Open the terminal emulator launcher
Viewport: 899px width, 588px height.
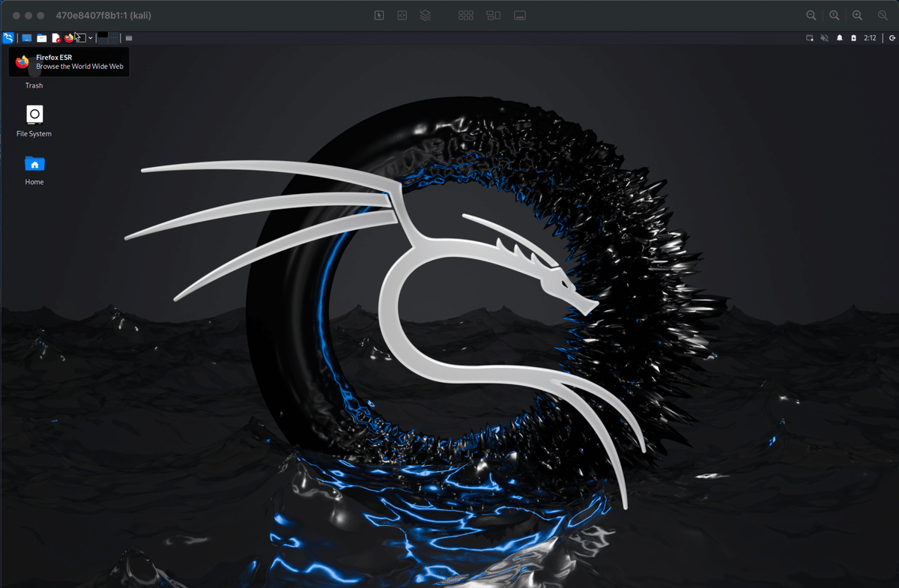tap(81, 37)
